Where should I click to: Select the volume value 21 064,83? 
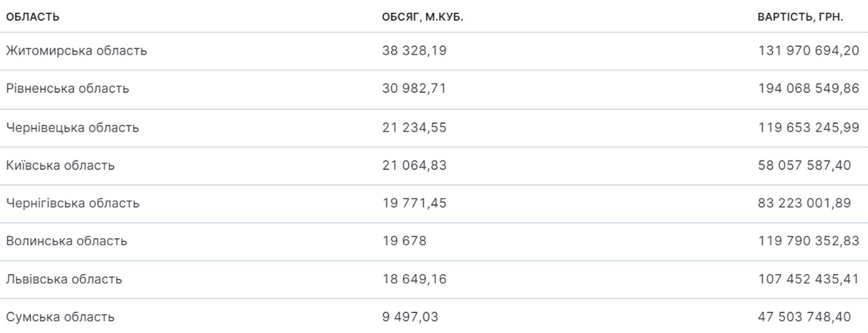(x=414, y=165)
